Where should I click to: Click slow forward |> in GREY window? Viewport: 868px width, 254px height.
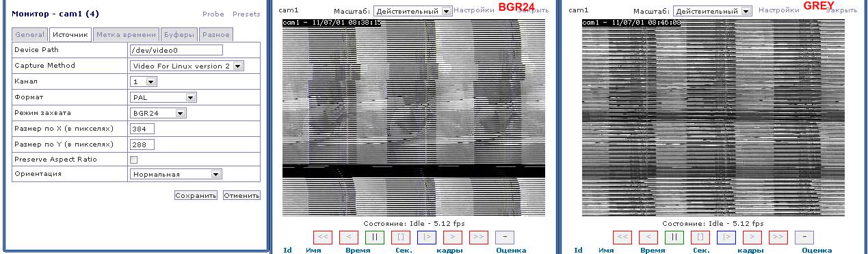coord(726,238)
